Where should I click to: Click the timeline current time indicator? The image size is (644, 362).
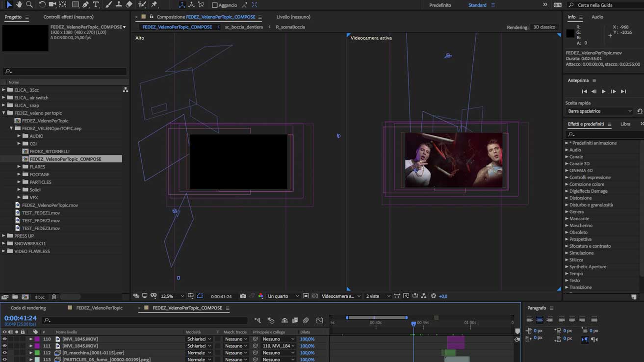[x=413, y=324]
